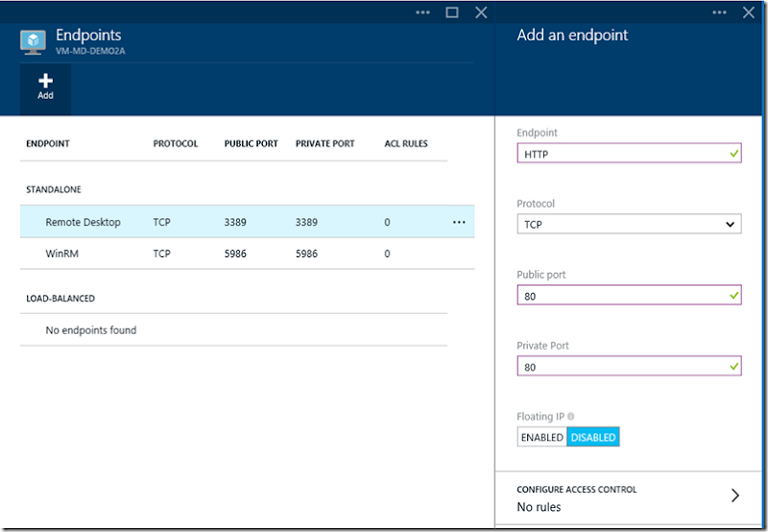Image resolution: width=768 pixels, height=532 pixels.
Task: Open Endpoints blade more options ellipsis
Action: [x=423, y=12]
